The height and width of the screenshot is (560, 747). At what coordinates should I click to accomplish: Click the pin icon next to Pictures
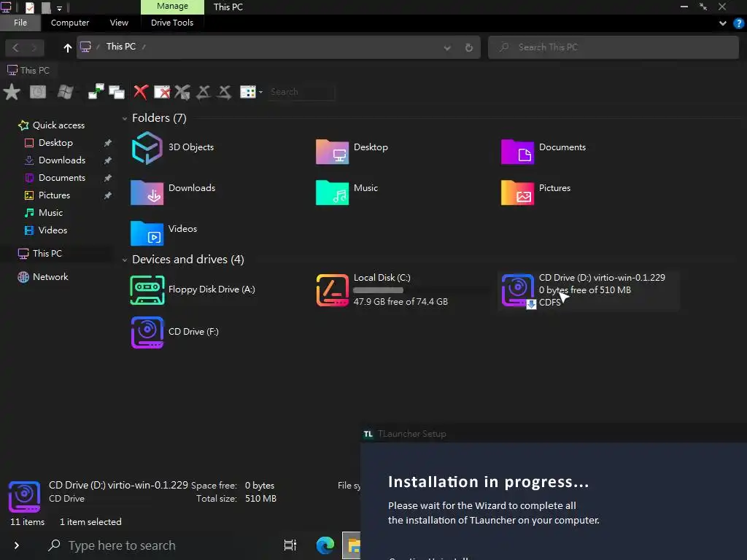pyautogui.click(x=108, y=195)
